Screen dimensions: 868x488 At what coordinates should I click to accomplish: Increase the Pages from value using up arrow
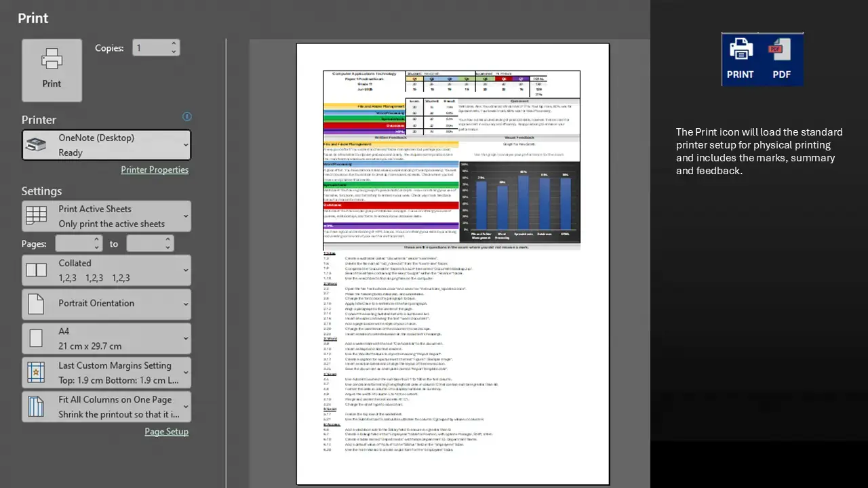tap(96, 240)
